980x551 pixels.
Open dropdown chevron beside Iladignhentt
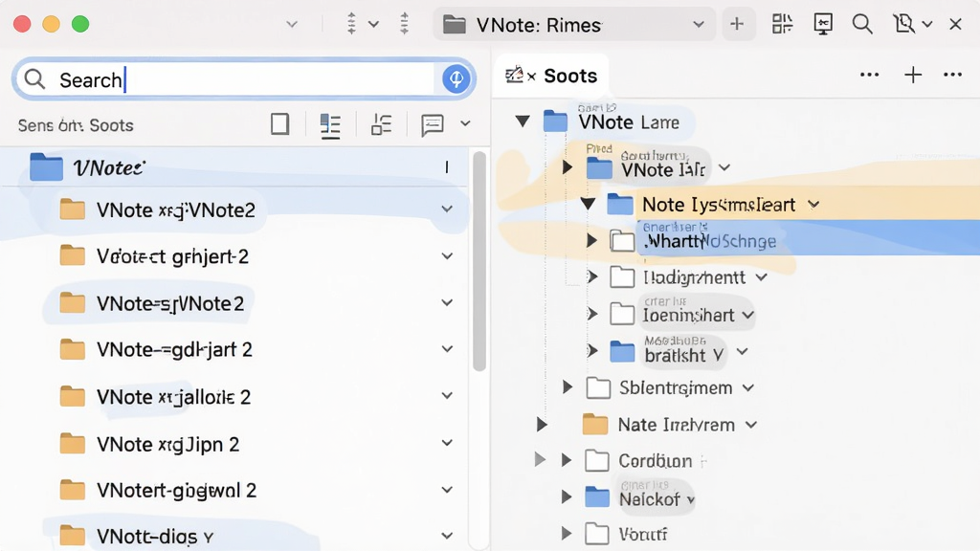coord(761,276)
